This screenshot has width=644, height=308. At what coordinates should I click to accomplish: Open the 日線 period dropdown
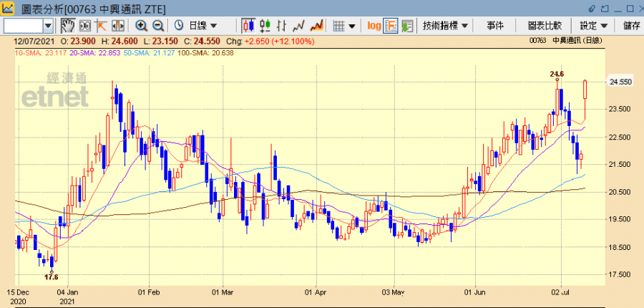tap(195, 26)
